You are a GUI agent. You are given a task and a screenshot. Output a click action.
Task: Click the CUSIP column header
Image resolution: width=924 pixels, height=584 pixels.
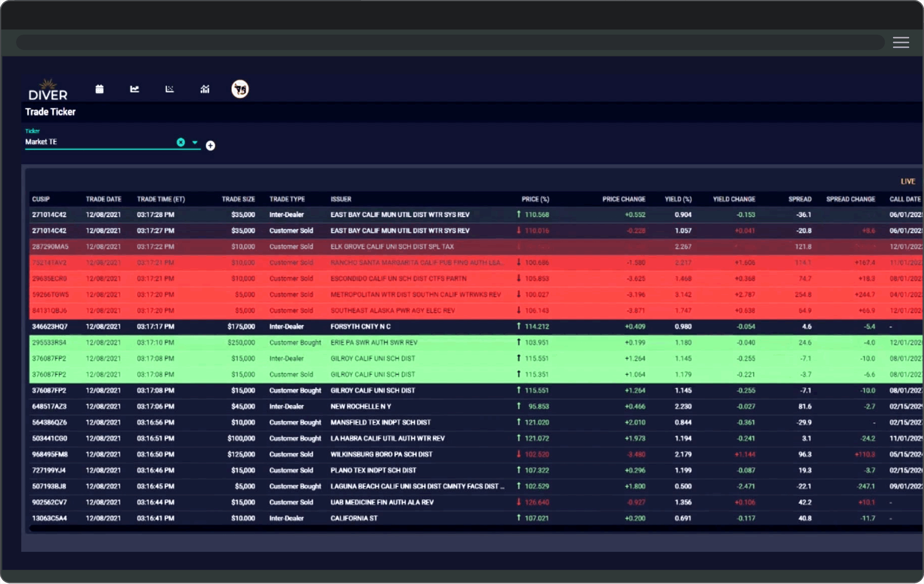pyautogui.click(x=41, y=199)
